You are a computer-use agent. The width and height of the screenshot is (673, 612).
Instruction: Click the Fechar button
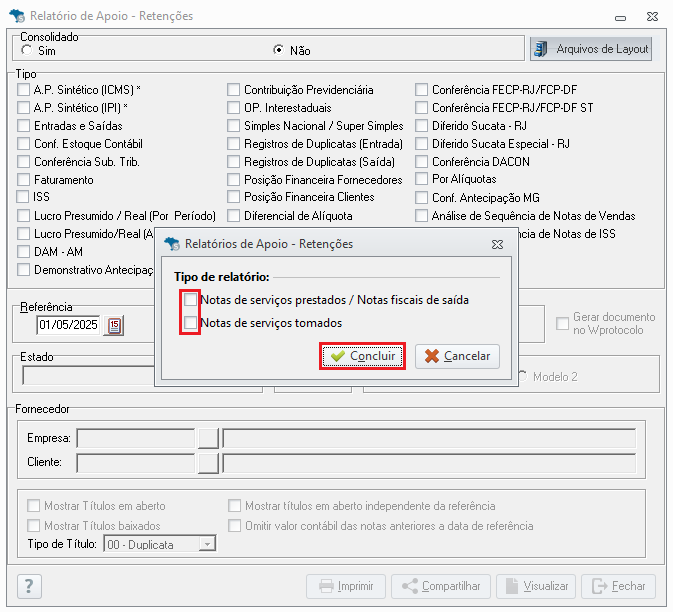coord(618,586)
